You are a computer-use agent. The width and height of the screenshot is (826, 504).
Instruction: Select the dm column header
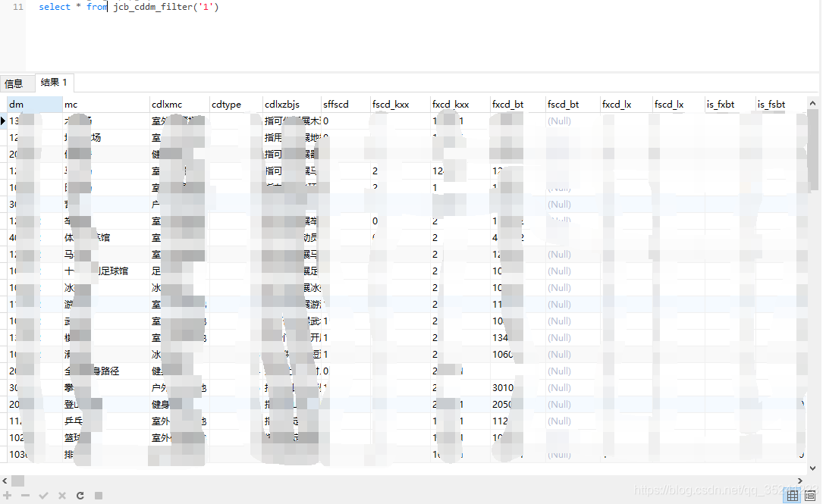tap(34, 104)
